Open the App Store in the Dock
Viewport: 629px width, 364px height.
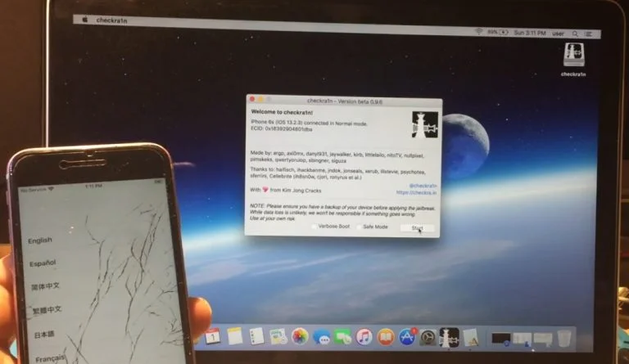pyautogui.click(x=406, y=336)
